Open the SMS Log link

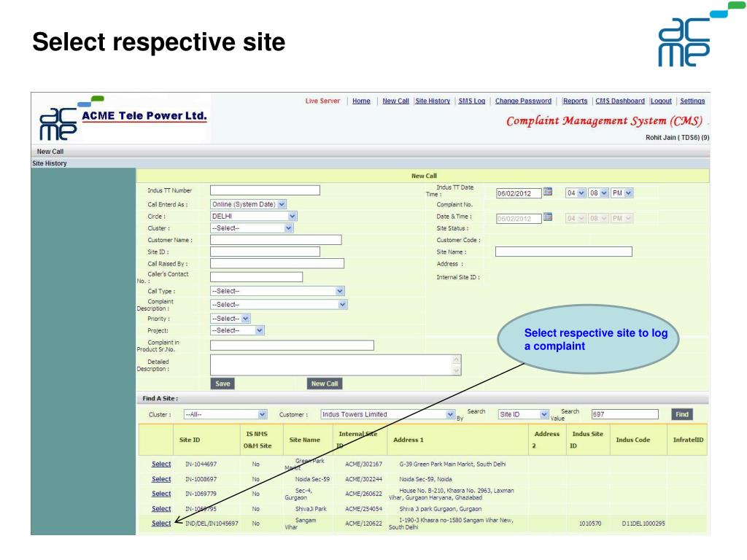[472, 101]
